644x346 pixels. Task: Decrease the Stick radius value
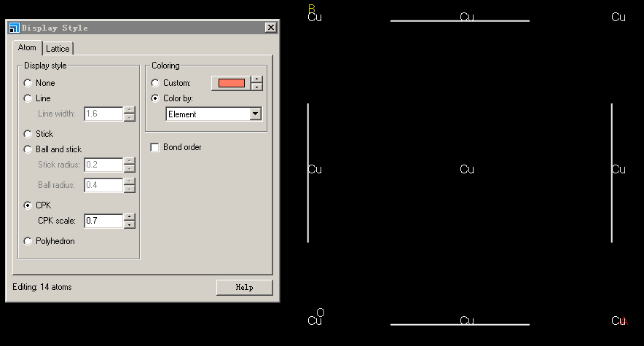pos(130,169)
